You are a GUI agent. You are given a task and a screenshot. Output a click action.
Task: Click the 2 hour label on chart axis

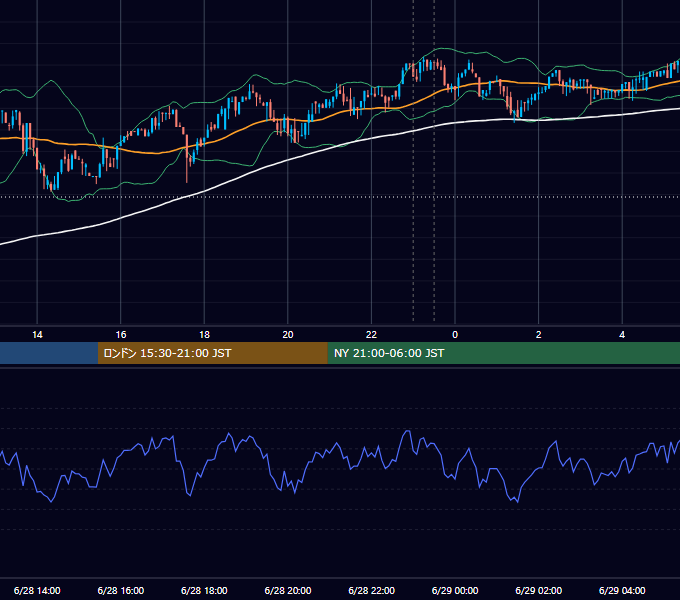click(539, 335)
